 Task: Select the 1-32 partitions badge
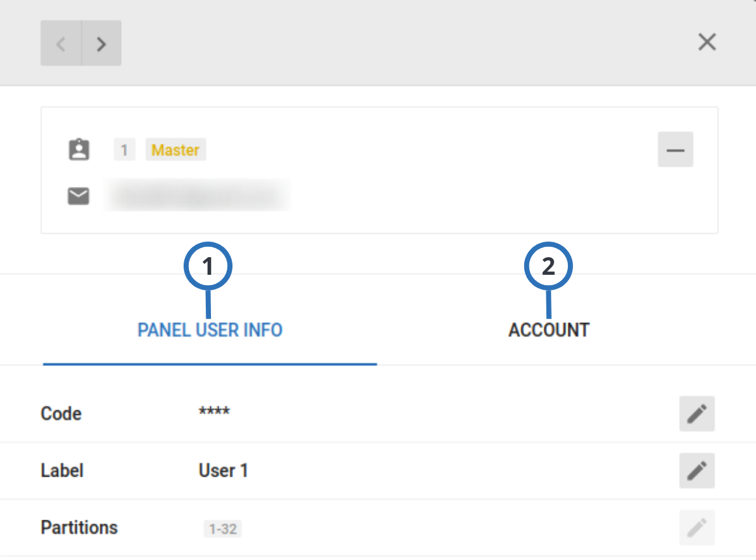[222, 529]
